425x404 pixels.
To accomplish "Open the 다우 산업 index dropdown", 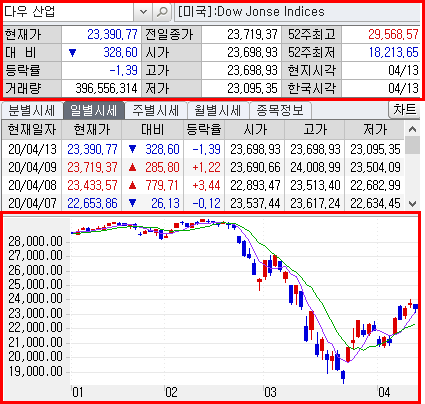I will pos(143,12).
